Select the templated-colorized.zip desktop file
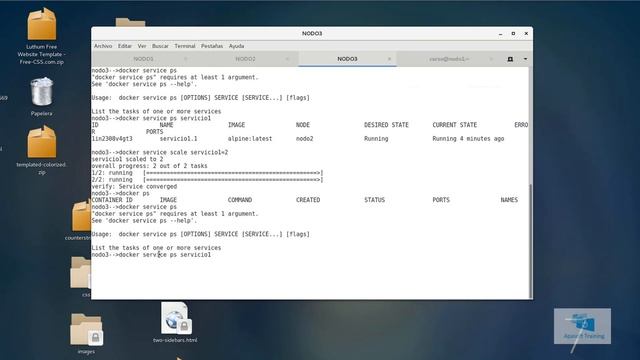Viewport: 640px width, 360px height. click(42, 150)
